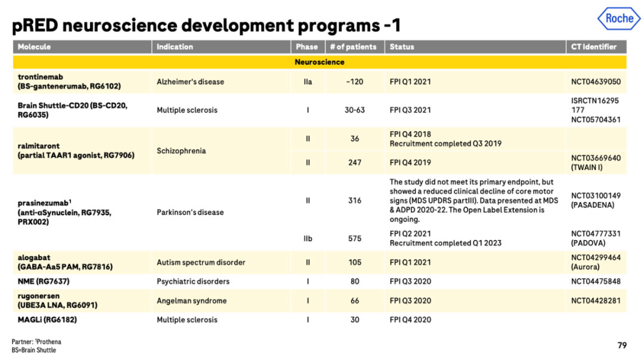This screenshot has width=644, height=359.
Task: Click the CT Identifier column header
Action: click(594, 47)
